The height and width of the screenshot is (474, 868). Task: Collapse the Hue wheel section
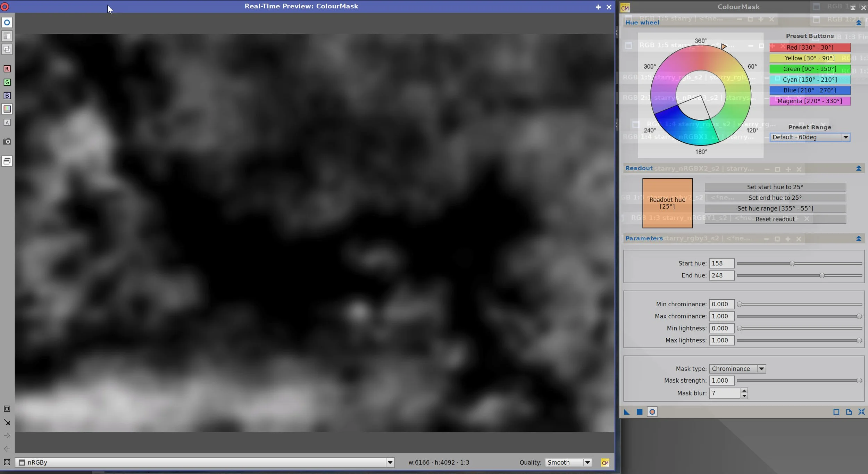coord(858,23)
